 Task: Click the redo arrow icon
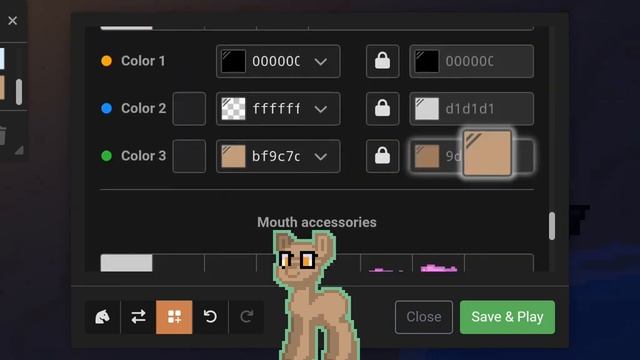[246, 317]
